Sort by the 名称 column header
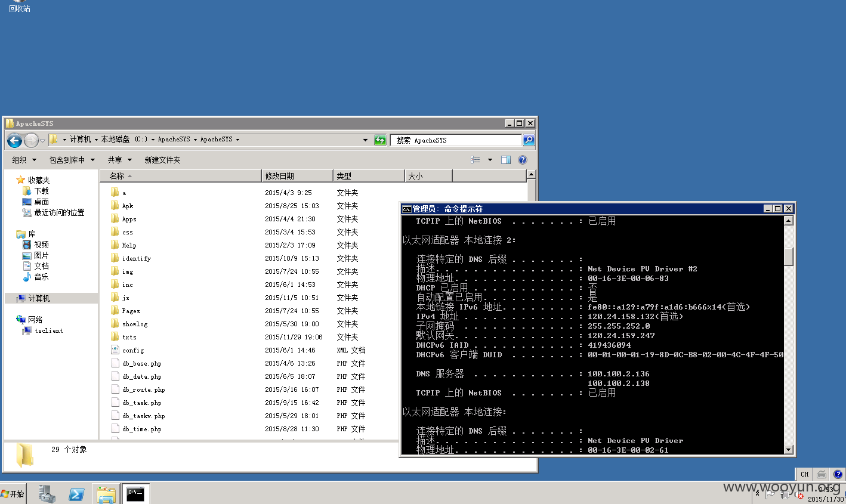The width and height of the screenshot is (846, 504). (181, 176)
